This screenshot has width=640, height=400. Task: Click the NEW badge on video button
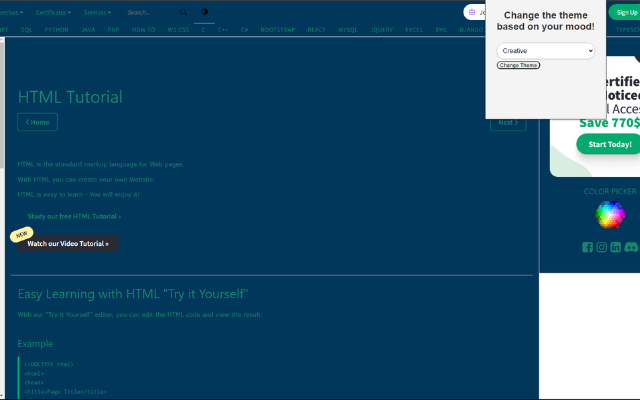point(22,234)
